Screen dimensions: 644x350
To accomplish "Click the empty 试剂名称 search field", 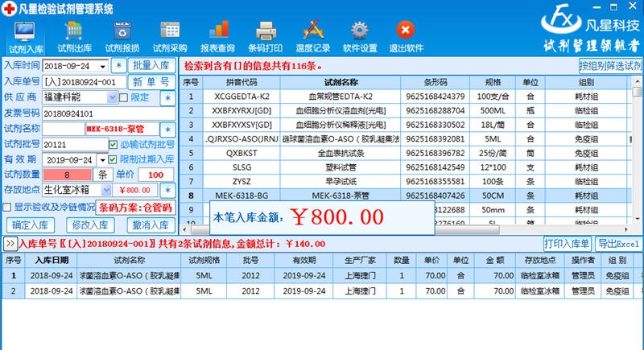I will pos(64,129).
